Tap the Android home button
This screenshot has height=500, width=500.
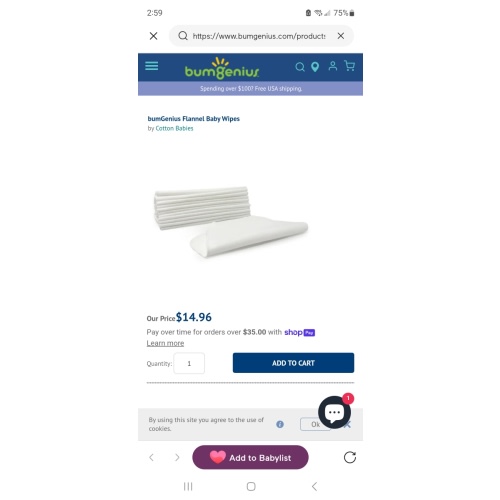pyautogui.click(x=251, y=486)
